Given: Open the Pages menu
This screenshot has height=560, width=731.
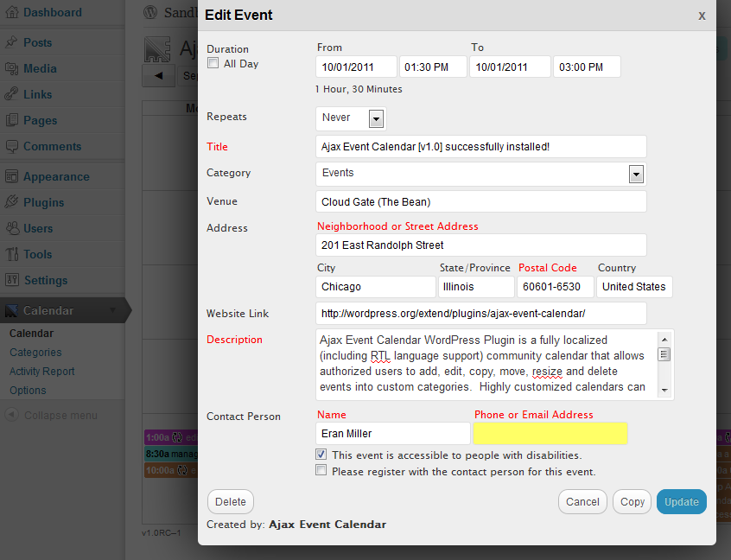Looking at the screenshot, I should (41, 120).
